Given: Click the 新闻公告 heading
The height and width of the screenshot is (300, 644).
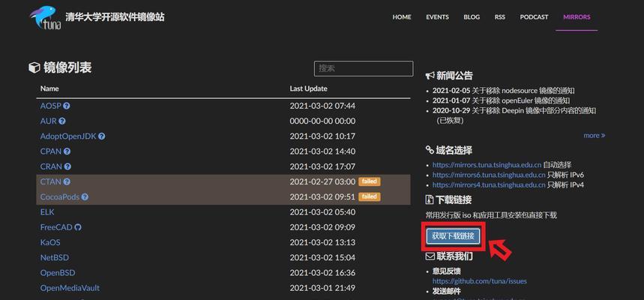Looking at the screenshot, I should coord(449,76).
